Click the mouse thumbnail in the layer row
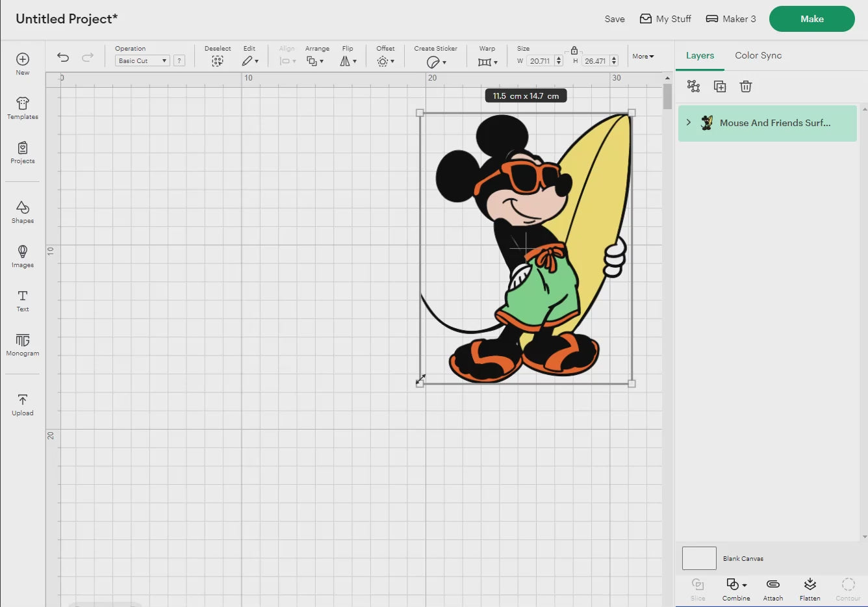This screenshot has height=607, width=868. 707,123
